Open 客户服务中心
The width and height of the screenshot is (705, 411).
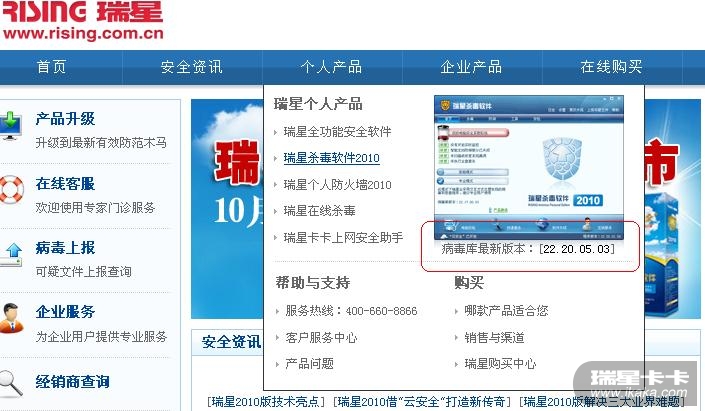[321, 338]
